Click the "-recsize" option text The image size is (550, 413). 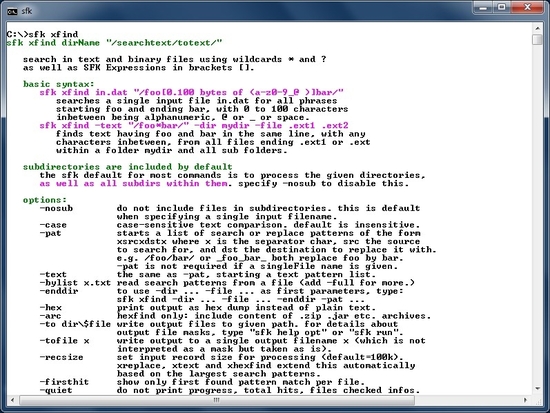(x=62, y=357)
